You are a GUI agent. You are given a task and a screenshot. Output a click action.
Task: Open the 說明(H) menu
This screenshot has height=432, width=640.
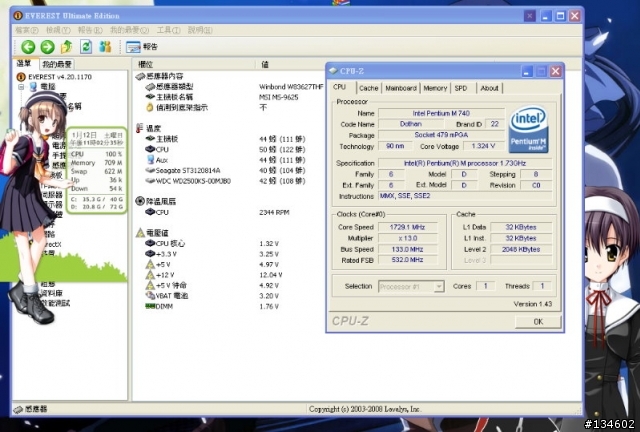200,30
